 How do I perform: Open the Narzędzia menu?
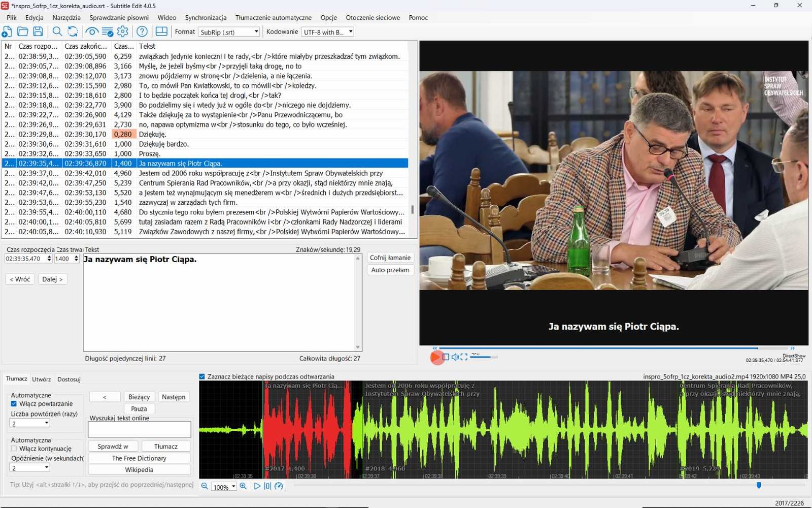66,17
